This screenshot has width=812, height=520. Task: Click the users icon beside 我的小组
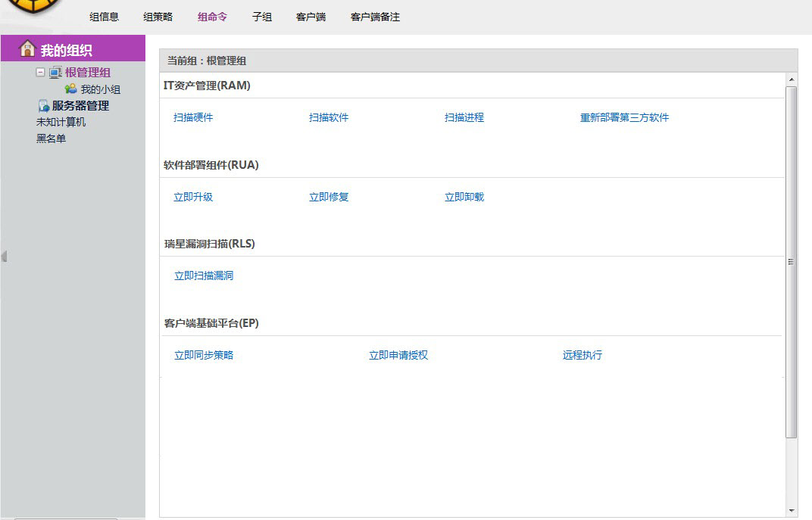click(70, 89)
